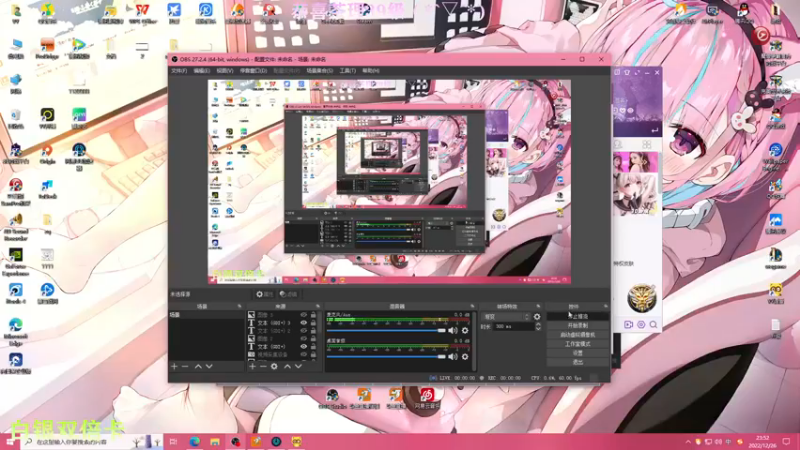This screenshot has height=450, width=800.
Task: Toggle lock on first image source
Action: point(313,315)
